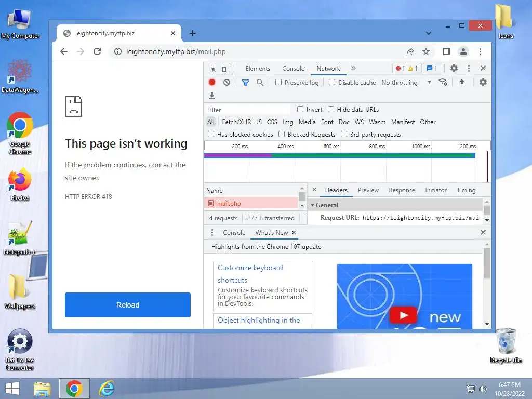Screen dimensions: 532x399
Task: Select the mail.php request row
Action: point(251,204)
